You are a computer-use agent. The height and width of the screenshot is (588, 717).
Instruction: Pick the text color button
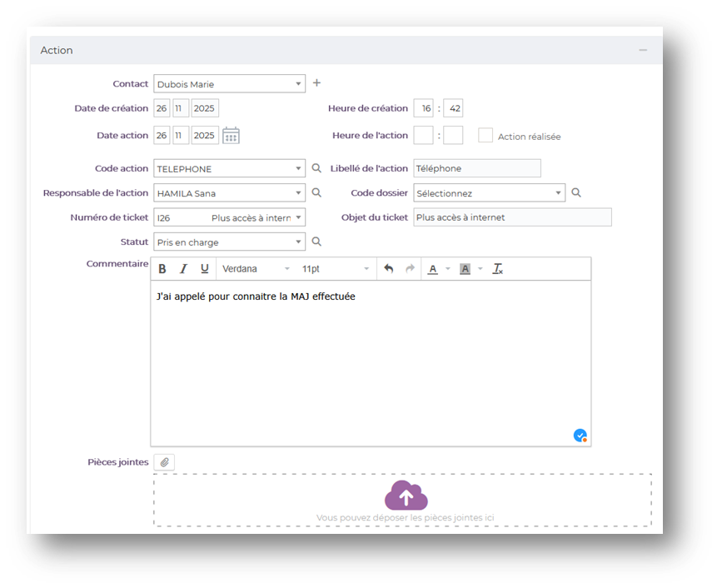tap(432, 269)
